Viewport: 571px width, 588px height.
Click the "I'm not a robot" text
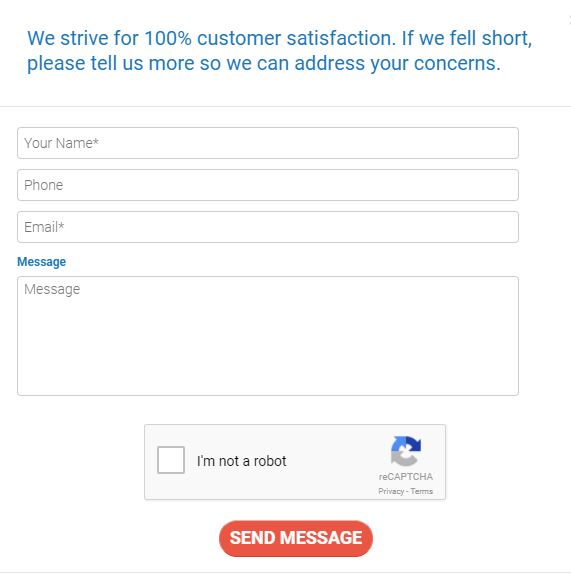(241, 461)
